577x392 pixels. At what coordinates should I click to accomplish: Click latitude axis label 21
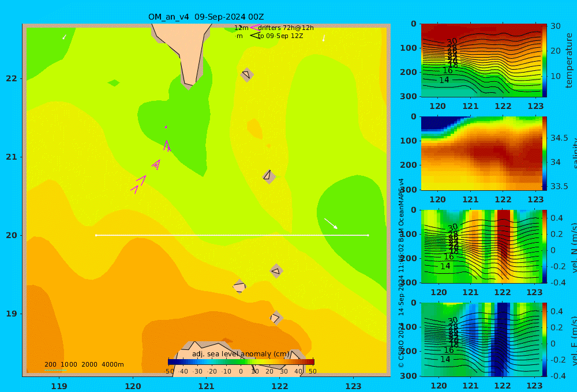click(x=12, y=157)
